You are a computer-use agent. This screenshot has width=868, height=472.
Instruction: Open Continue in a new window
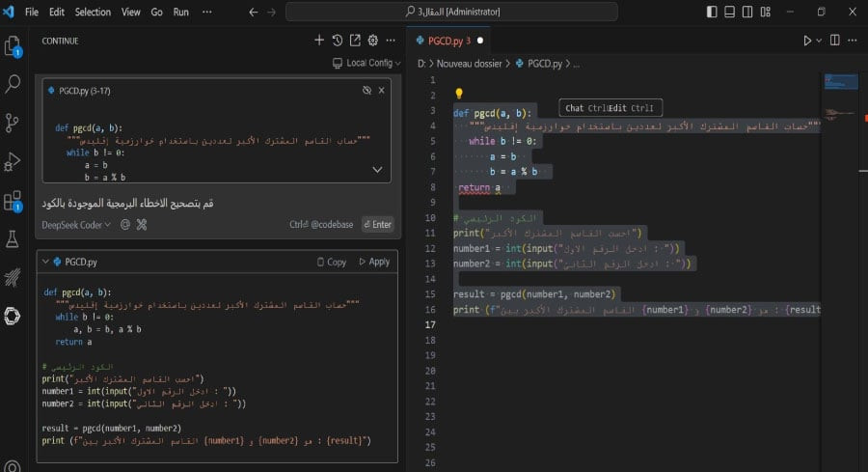[x=355, y=40]
